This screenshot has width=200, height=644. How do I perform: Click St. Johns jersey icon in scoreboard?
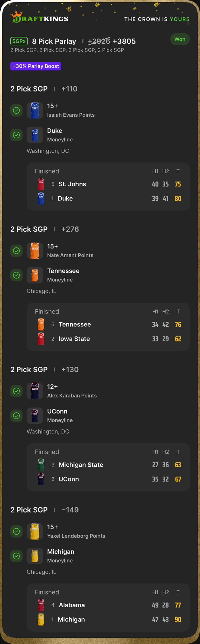point(41,184)
